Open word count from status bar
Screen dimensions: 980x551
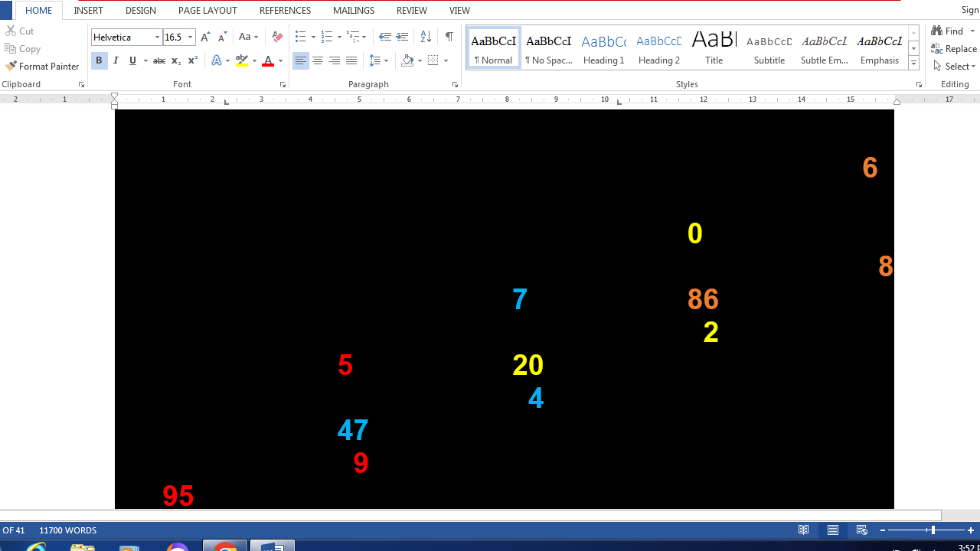tap(68, 530)
